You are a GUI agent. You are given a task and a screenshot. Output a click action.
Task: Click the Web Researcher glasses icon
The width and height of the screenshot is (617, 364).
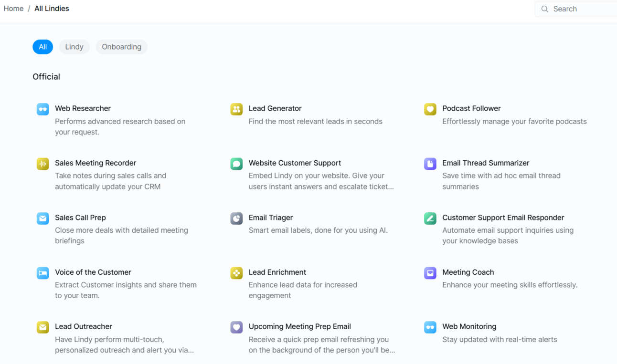point(43,109)
